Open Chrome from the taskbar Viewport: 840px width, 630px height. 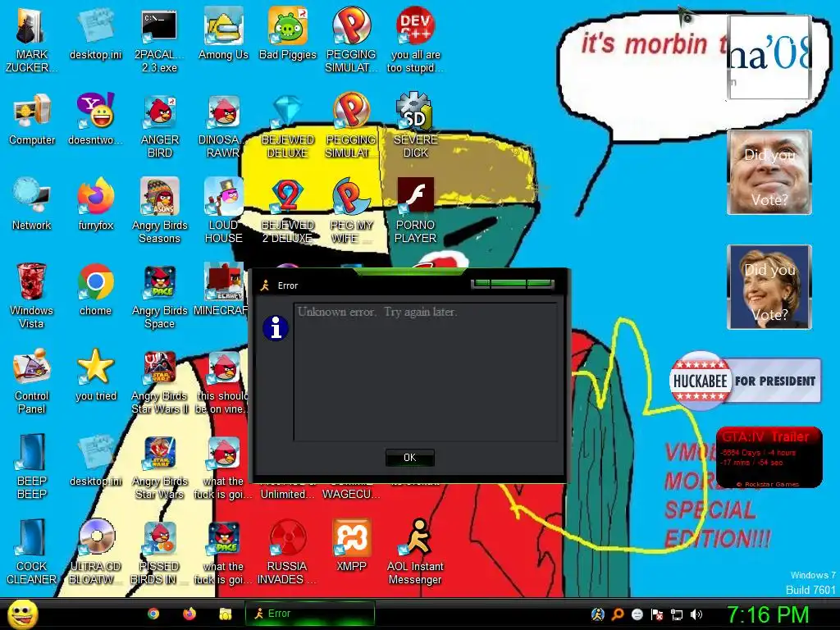pyautogui.click(x=153, y=614)
